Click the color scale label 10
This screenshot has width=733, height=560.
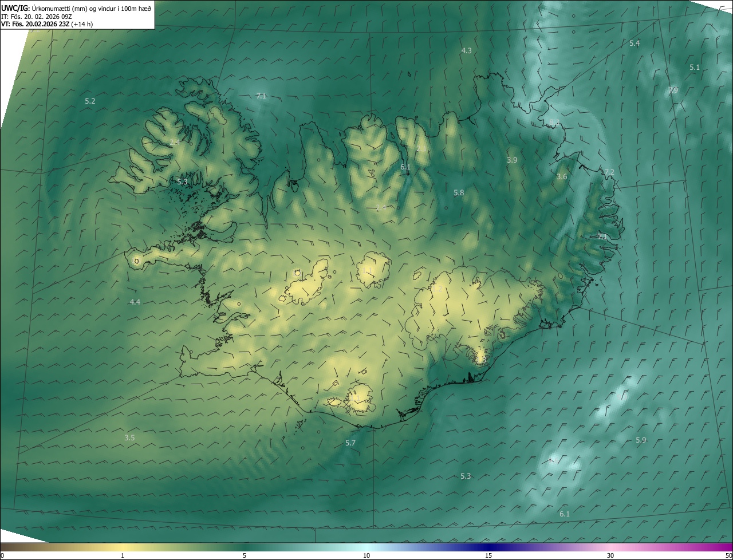pos(366,555)
